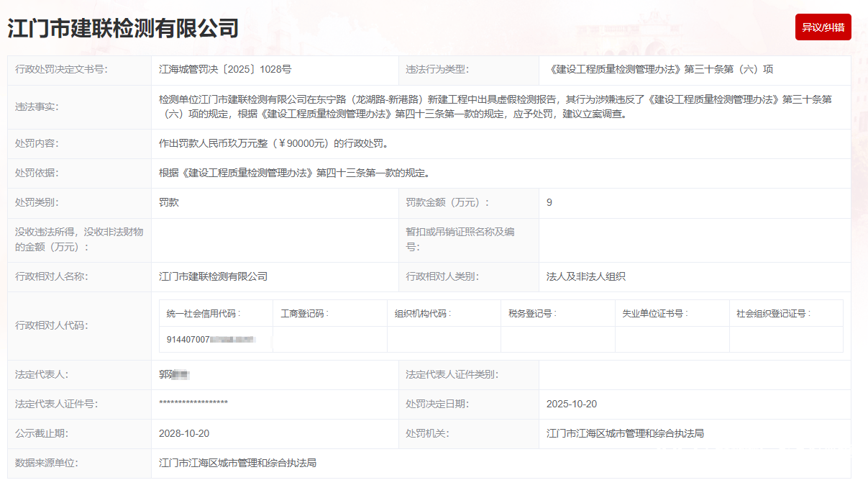Click the 公示截止期 value 2028-10-20
Viewport: 868px width, 493px height.
(x=184, y=433)
